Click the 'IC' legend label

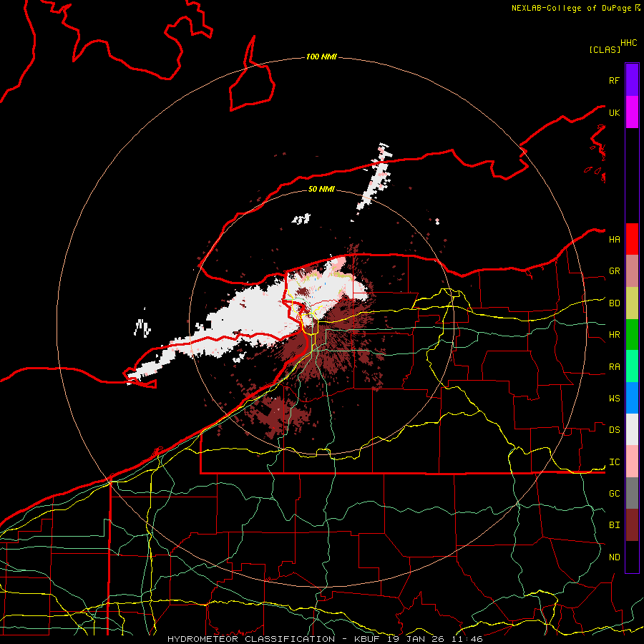click(614, 462)
